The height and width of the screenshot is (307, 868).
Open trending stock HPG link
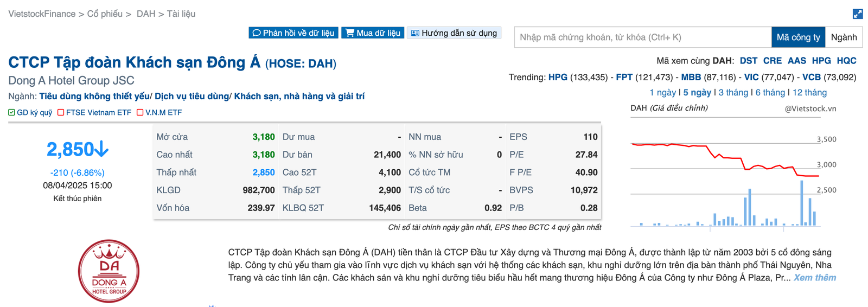(x=557, y=78)
